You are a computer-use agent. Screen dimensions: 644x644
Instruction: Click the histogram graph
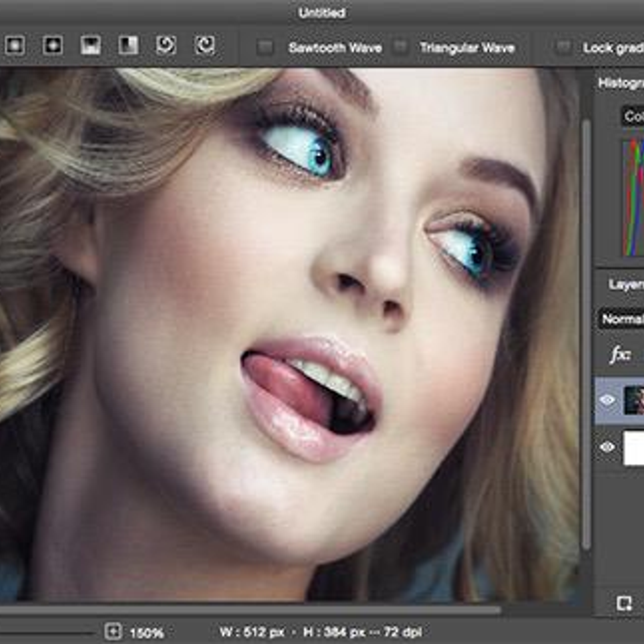point(633,197)
